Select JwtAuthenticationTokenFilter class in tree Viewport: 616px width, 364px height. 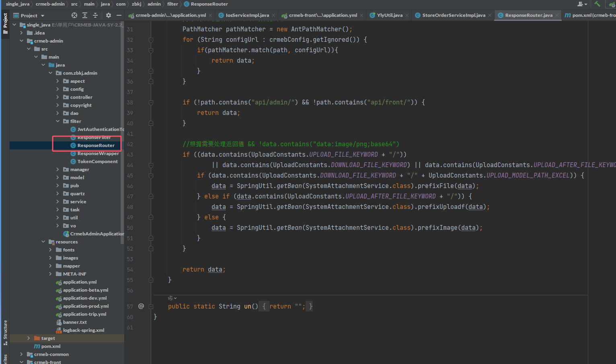97,129
